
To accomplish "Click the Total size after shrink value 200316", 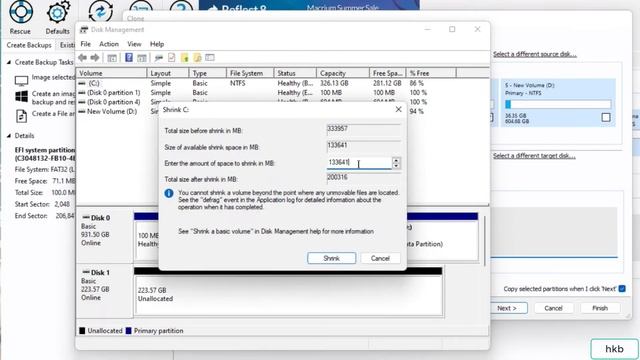I will click(363, 178).
